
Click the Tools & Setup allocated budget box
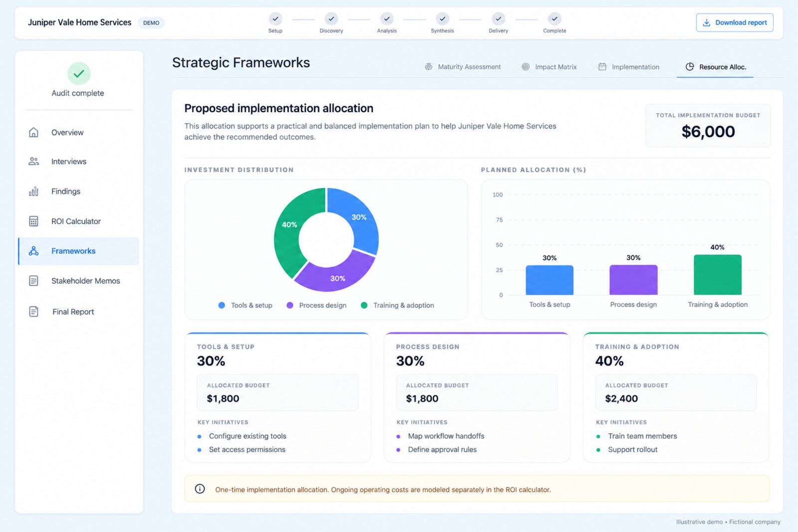[x=278, y=392]
